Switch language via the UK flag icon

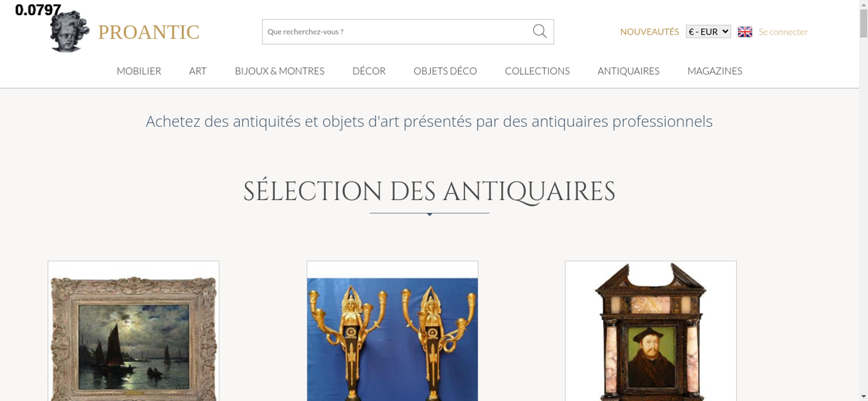pyautogui.click(x=745, y=32)
